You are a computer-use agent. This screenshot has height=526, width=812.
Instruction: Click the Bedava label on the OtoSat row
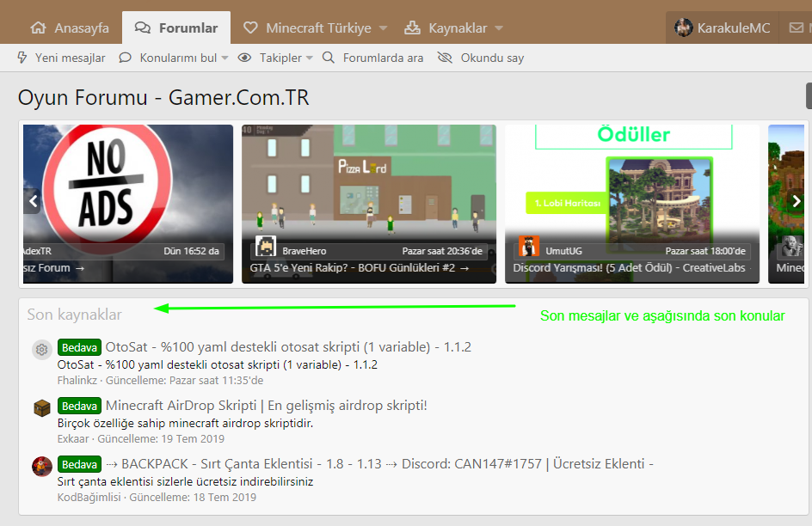[79, 347]
